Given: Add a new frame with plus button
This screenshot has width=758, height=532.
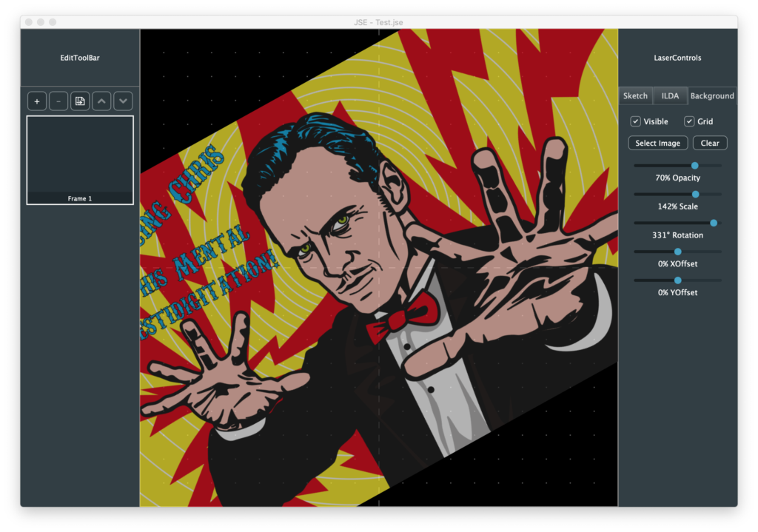Looking at the screenshot, I should tap(37, 101).
